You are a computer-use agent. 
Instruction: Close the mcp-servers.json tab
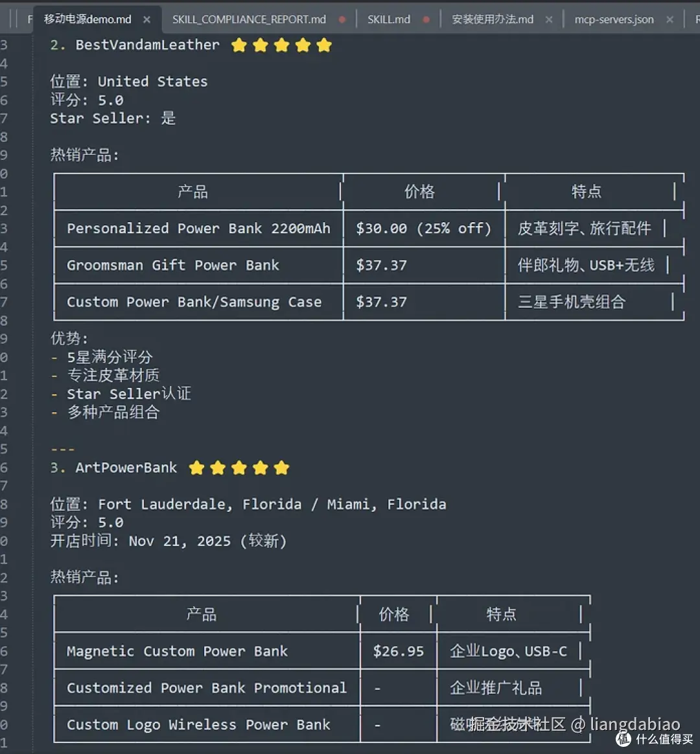coord(670,19)
